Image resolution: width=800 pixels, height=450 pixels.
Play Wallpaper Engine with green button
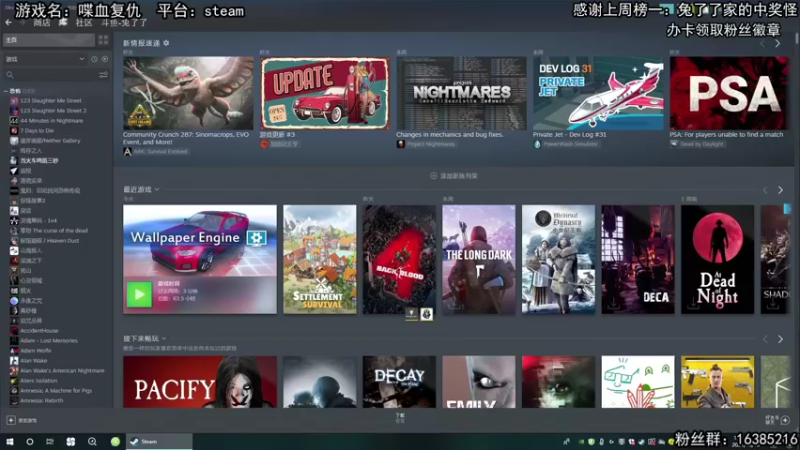(x=139, y=294)
